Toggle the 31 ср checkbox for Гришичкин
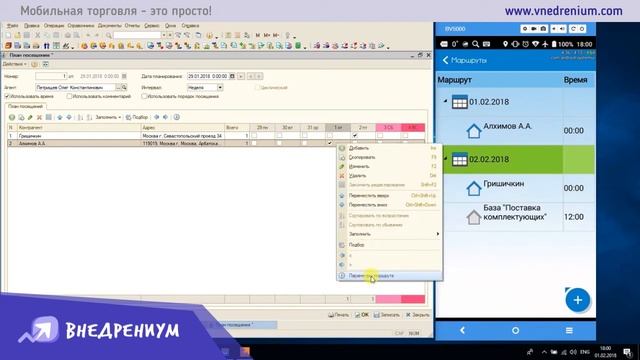640x360 pixels. point(304,135)
